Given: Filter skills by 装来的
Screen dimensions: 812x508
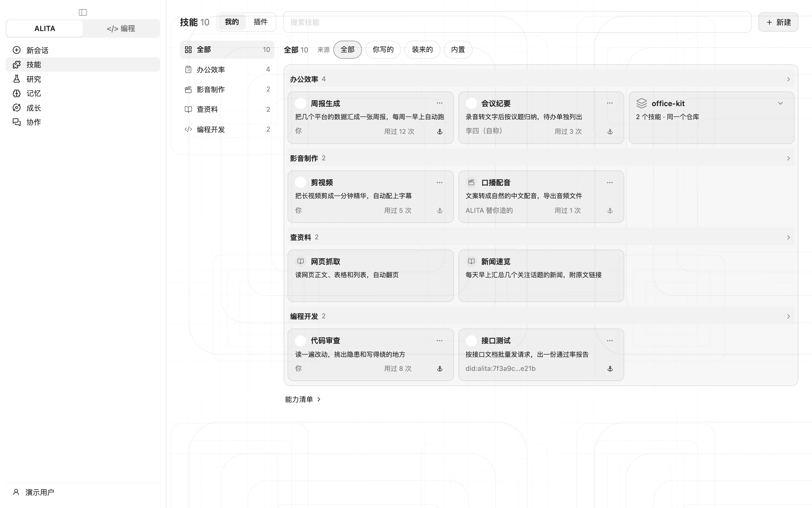Looking at the screenshot, I should [422, 50].
